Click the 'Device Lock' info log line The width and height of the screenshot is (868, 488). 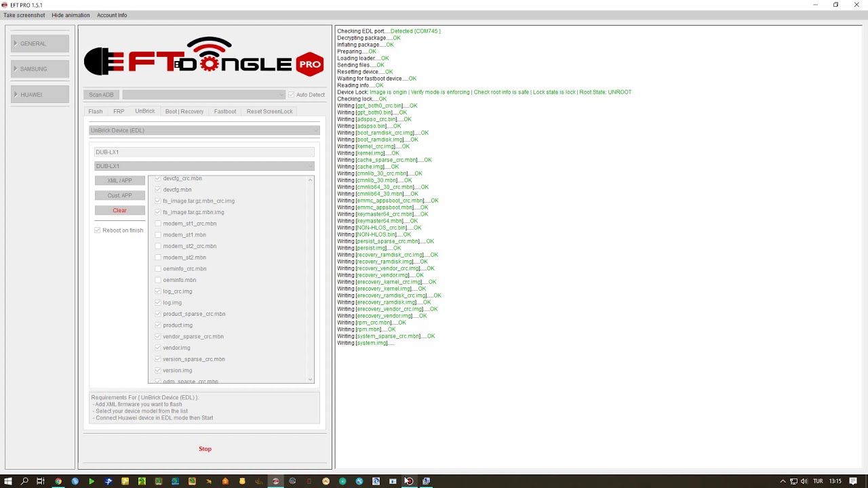click(484, 92)
